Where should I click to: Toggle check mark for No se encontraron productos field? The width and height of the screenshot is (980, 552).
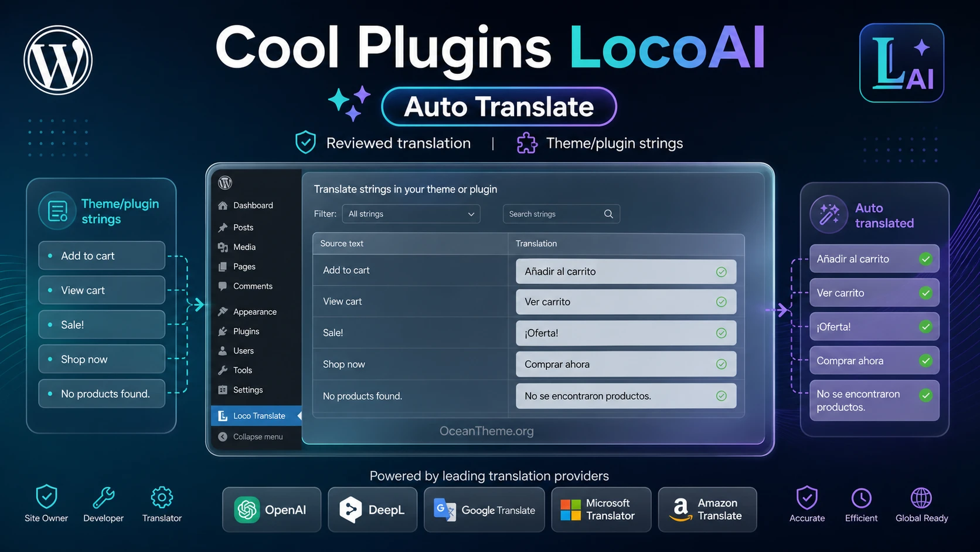click(722, 396)
